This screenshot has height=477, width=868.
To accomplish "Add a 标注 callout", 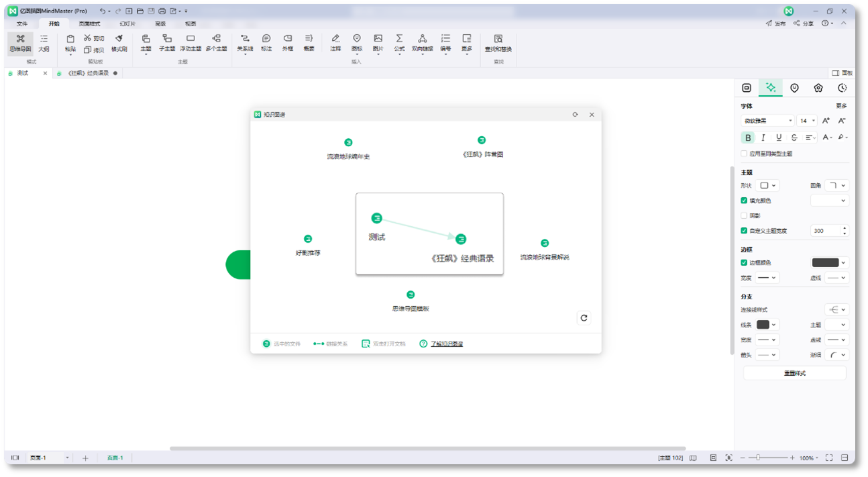I will coord(266,43).
